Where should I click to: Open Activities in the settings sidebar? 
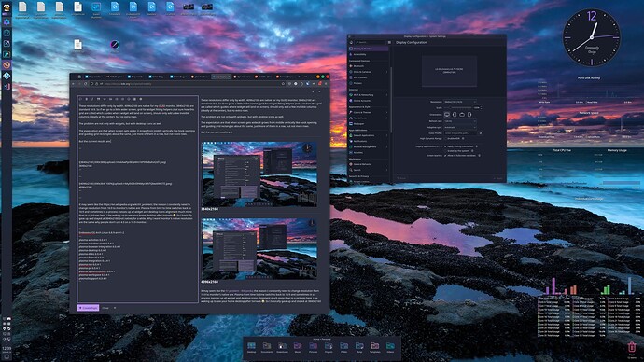click(369, 153)
